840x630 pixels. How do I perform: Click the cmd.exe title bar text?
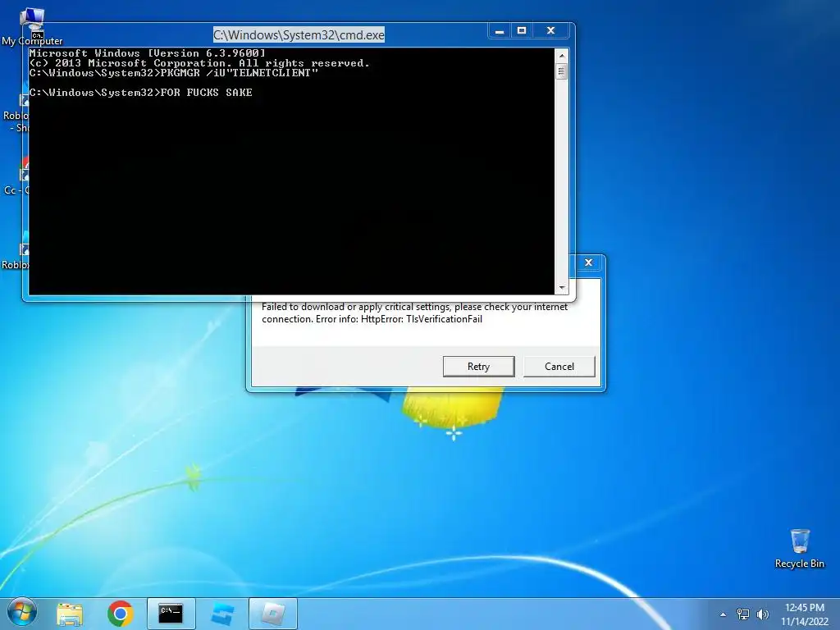click(x=299, y=35)
